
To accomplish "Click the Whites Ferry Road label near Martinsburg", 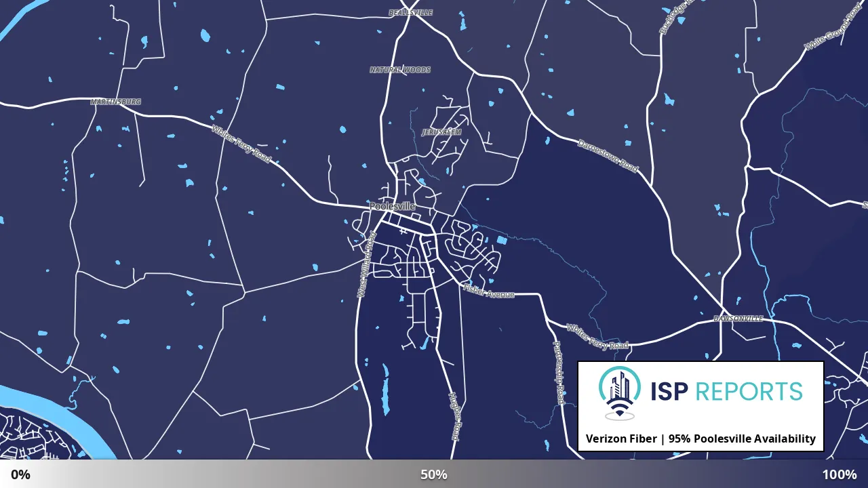I will tap(241, 144).
